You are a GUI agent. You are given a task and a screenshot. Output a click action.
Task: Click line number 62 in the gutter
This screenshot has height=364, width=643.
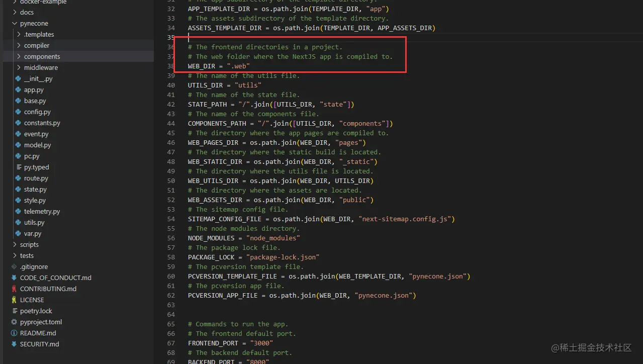tap(171, 295)
